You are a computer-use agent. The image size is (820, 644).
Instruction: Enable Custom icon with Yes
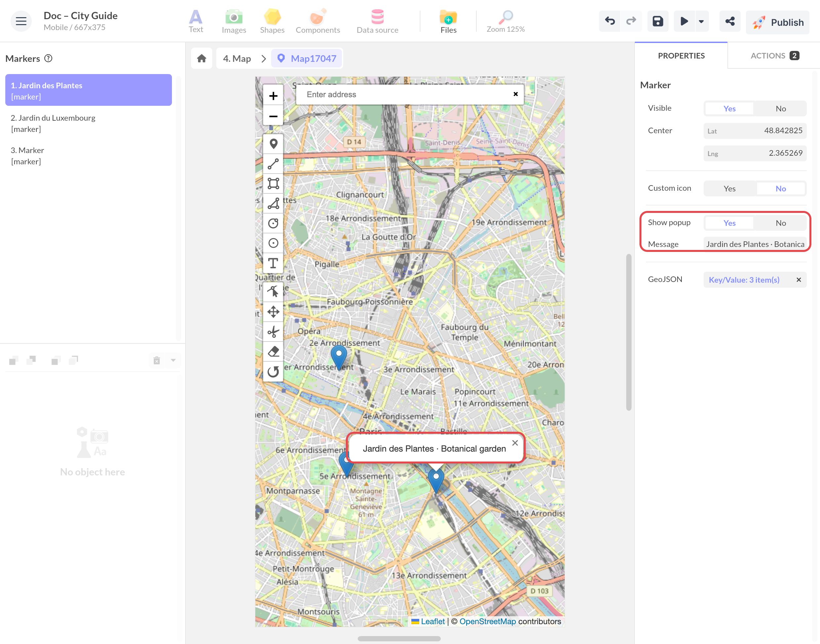tap(729, 188)
